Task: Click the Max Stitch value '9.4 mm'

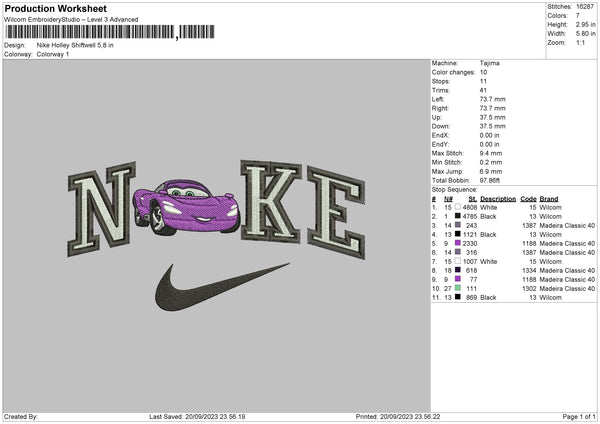Action: tap(491, 153)
